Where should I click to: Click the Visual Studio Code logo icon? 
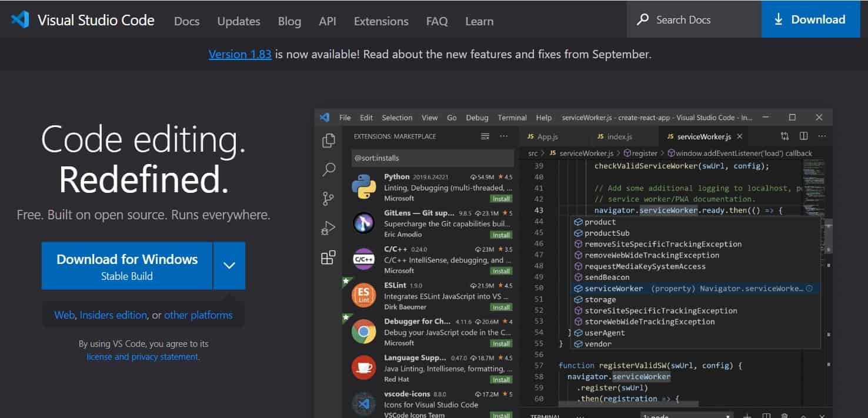click(x=20, y=20)
